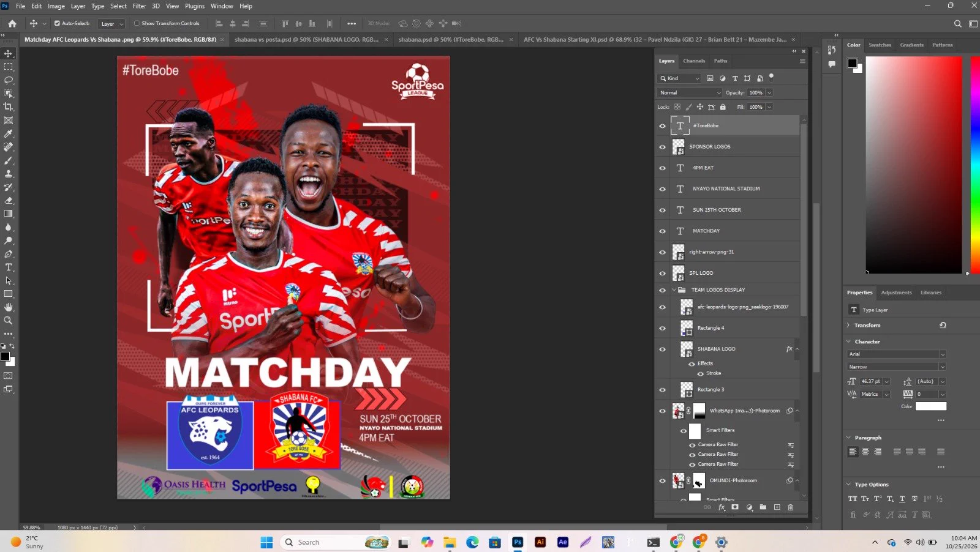Click the delete layer trash icon
Image resolution: width=980 pixels, height=552 pixels.
coord(790,507)
